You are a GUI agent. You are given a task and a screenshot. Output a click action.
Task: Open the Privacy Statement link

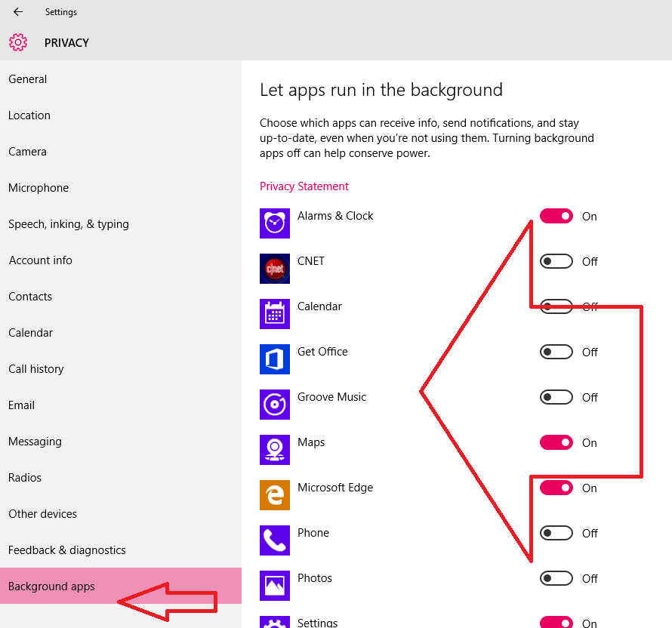(x=304, y=186)
